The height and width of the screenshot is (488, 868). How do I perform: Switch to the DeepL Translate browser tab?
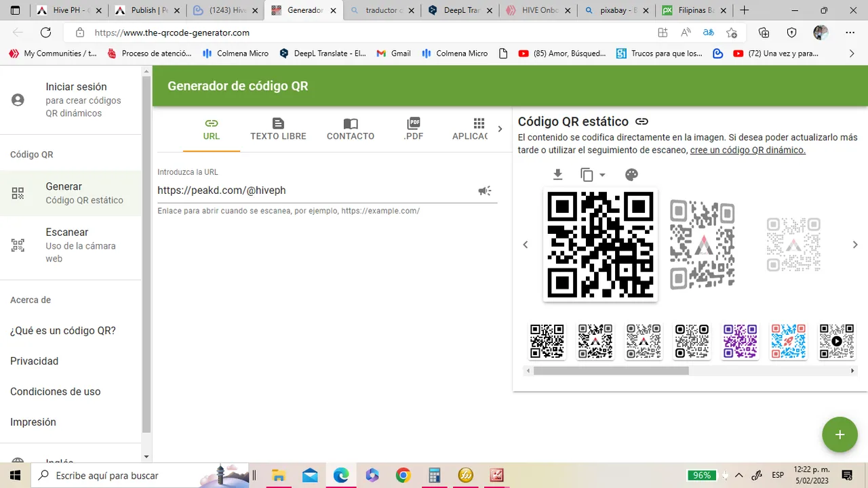pos(460,10)
